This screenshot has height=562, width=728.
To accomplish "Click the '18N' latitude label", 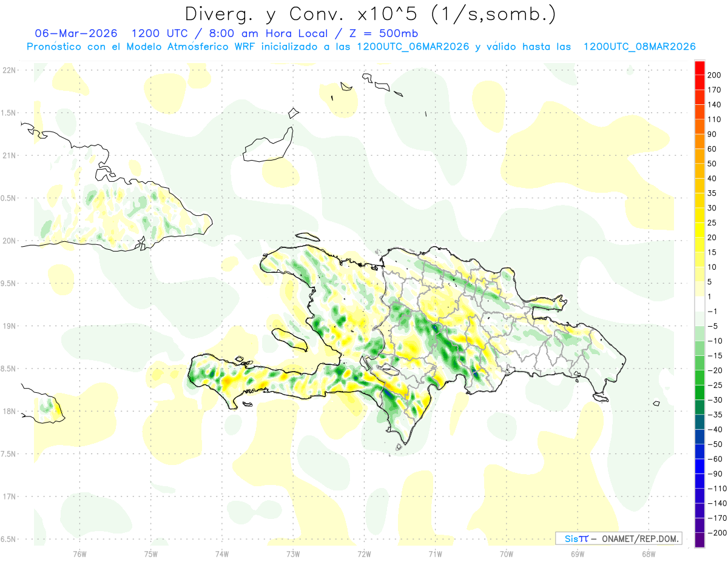I will pyautogui.click(x=8, y=411).
